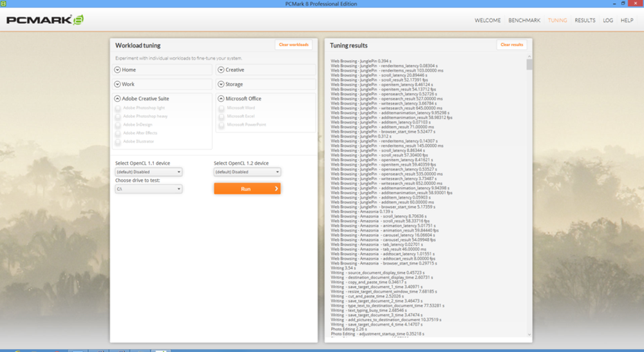Open the Results tab
The width and height of the screenshot is (644, 352).
[x=585, y=20]
